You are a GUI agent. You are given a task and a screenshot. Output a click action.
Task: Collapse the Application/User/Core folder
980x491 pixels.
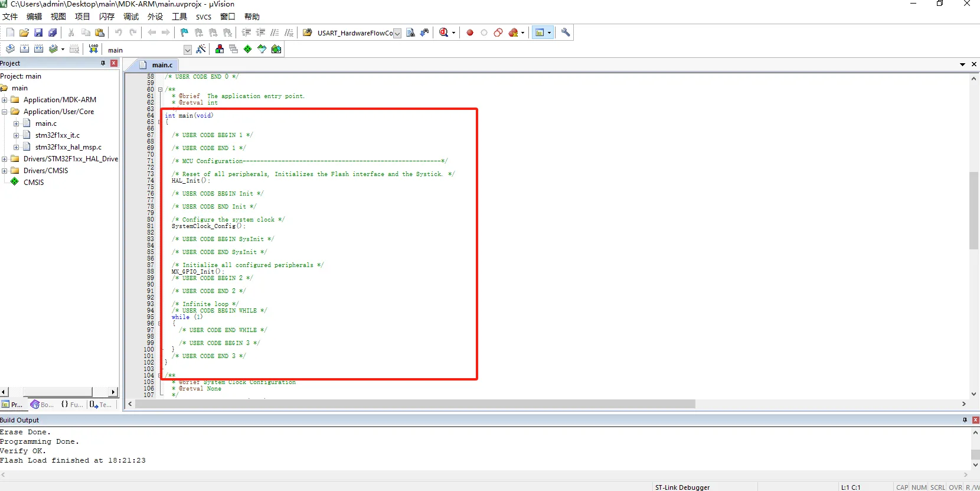5,112
